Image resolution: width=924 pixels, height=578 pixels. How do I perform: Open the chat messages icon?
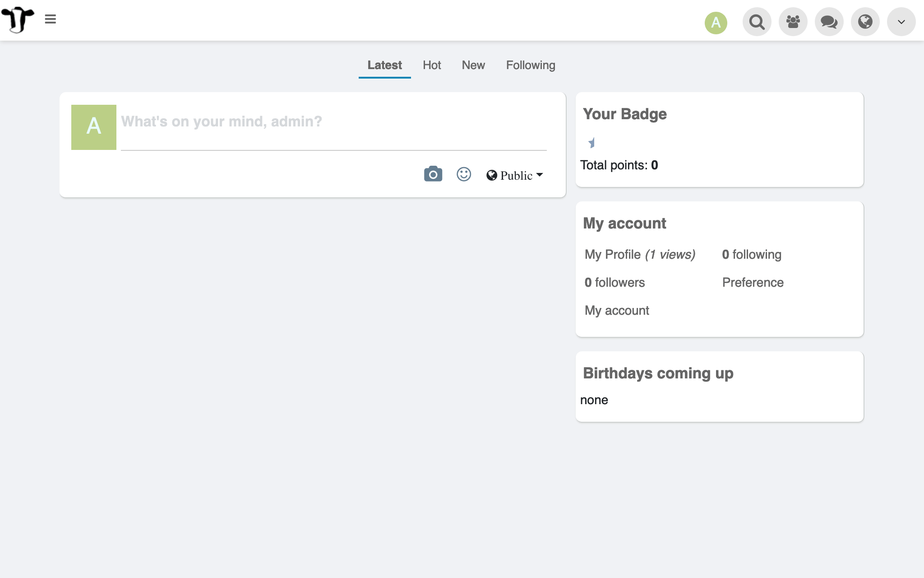(x=829, y=22)
